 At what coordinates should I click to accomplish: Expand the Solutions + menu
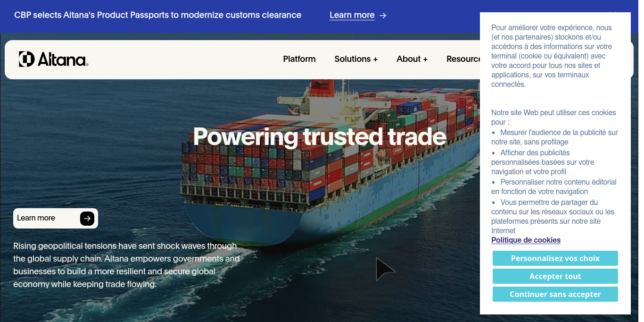pos(356,59)
